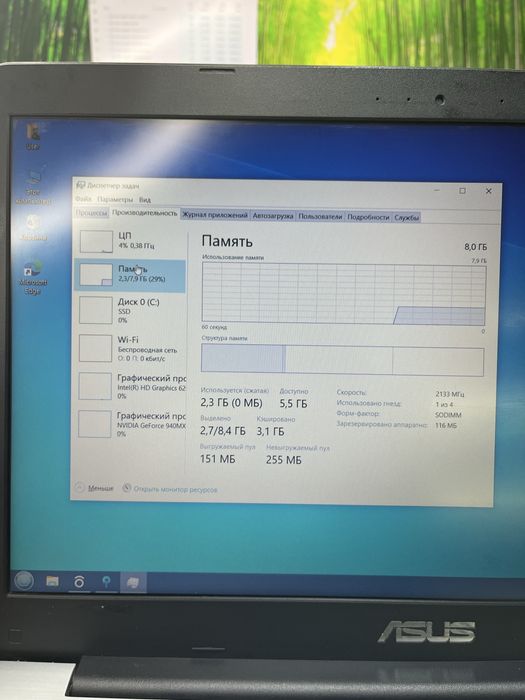Click the SODIMM form factor value
The width and height of the screenshot is (525, 700).
coord(448,415)
